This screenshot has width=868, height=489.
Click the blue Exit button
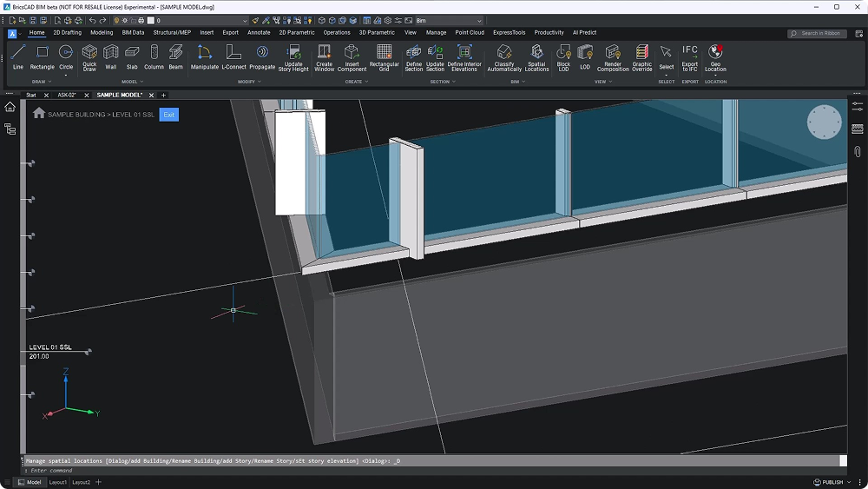(x=168, y=115)
